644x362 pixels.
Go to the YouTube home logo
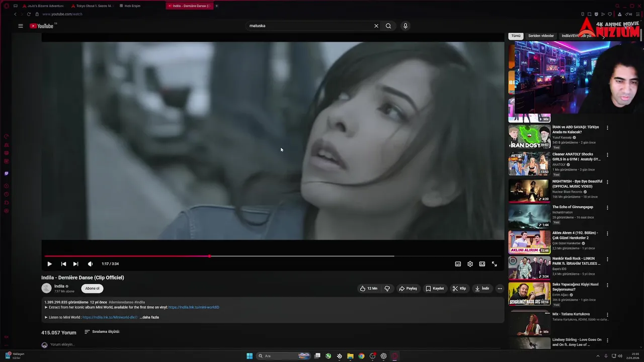point(42,26)
